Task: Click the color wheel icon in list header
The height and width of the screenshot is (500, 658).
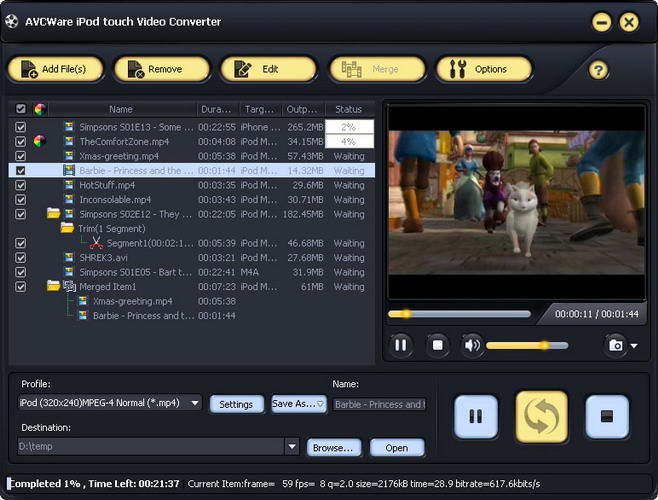Action: coord(40,110)
